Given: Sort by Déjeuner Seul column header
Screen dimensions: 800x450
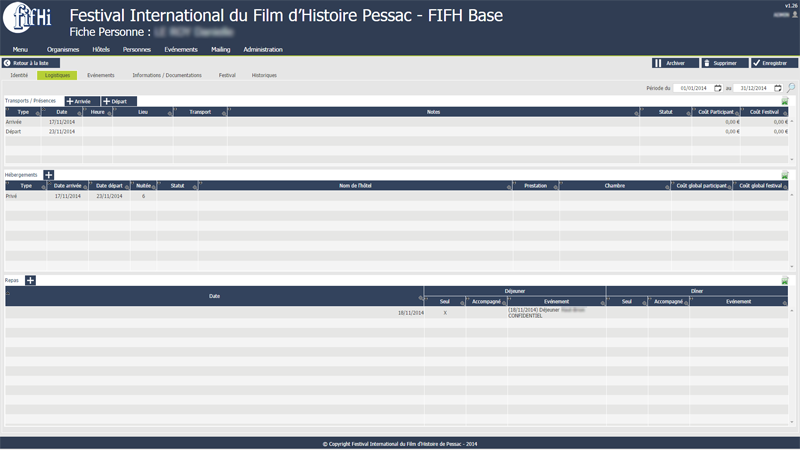Looking at the screenshot, I should [445, 302].
